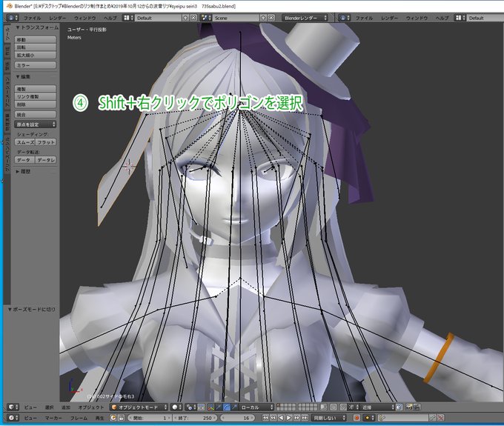Open the viewport shading selector
This screenshot has height=426, width=504.
click(175, 407)
